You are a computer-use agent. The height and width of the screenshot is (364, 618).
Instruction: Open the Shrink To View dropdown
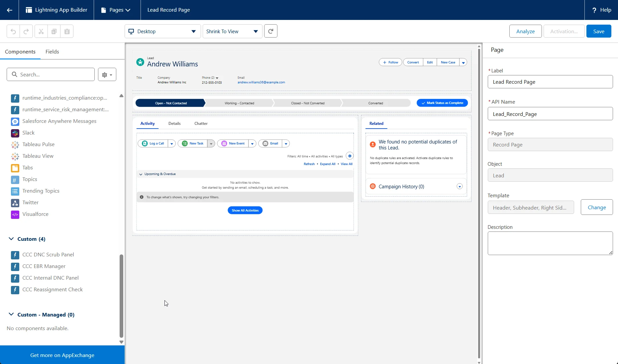232,31
